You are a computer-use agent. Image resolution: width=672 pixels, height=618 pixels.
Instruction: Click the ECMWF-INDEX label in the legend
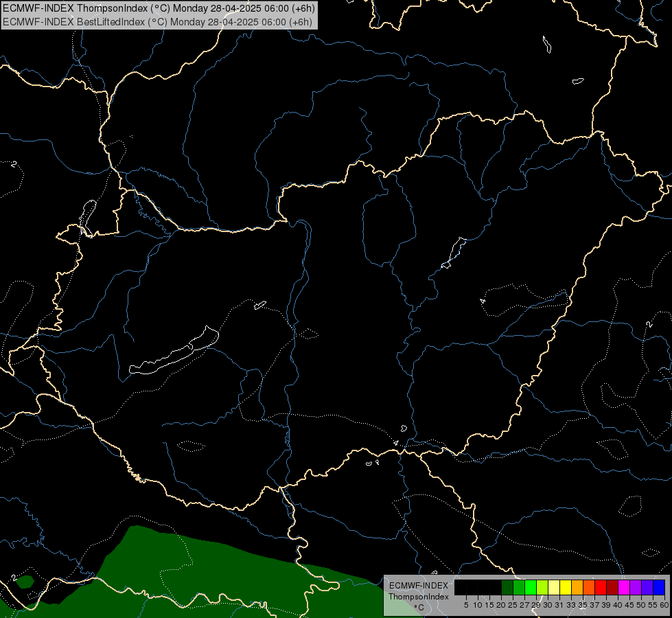click(418, 586)
